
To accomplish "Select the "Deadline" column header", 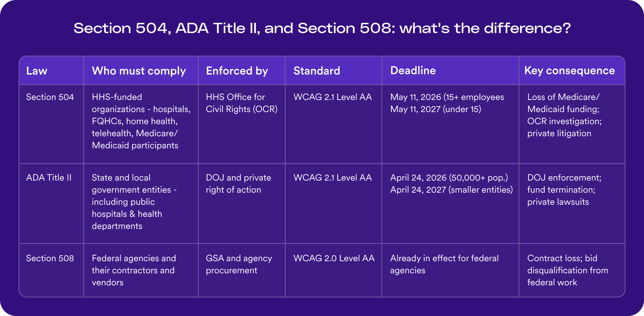I will 413,71.
